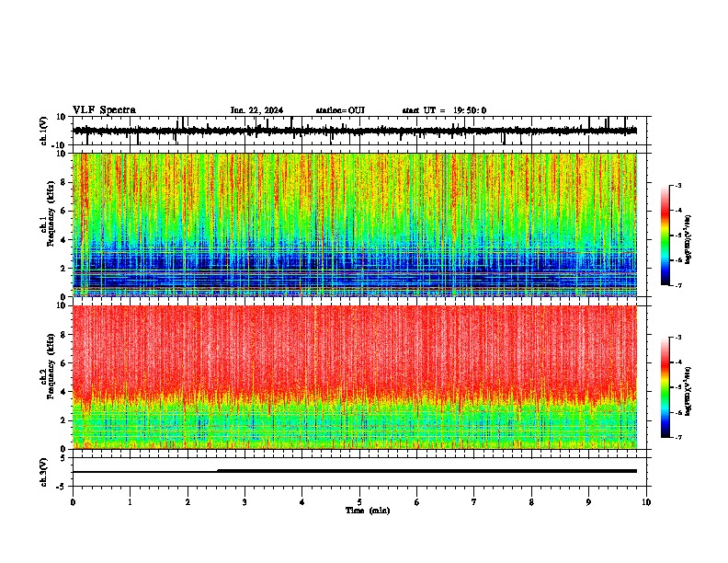The height and width of the screenshot is (563, 728).
Task: Click the ch.1(V) waveform axis label
Action: click(x=44, y=131)
